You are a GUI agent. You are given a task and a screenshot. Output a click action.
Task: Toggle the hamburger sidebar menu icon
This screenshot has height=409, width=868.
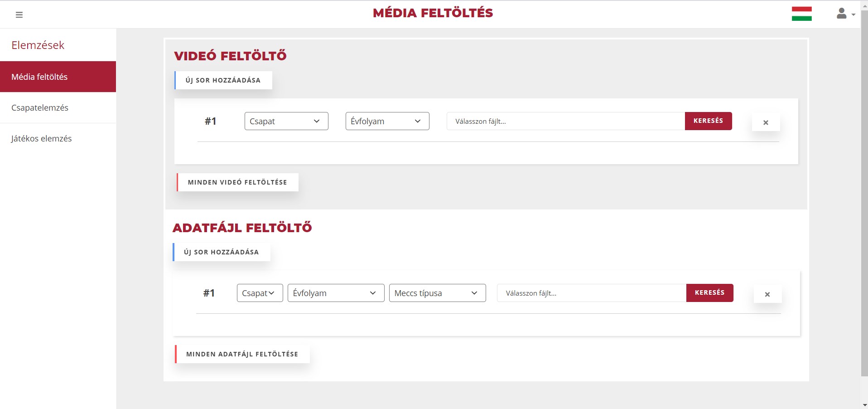(x=19, y=15)
